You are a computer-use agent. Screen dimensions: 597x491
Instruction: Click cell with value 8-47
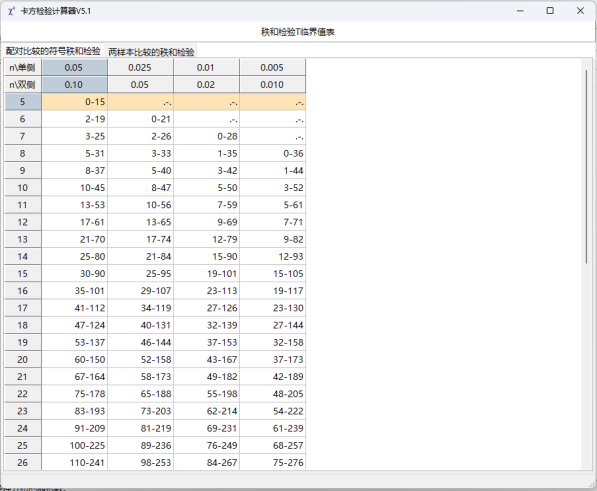tap(140, 188)
